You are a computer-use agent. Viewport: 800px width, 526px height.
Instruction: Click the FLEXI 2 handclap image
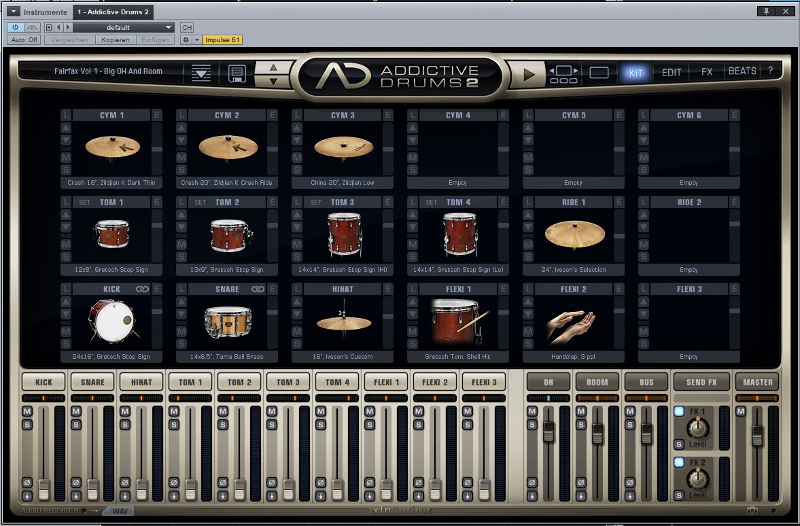(571, 325)
